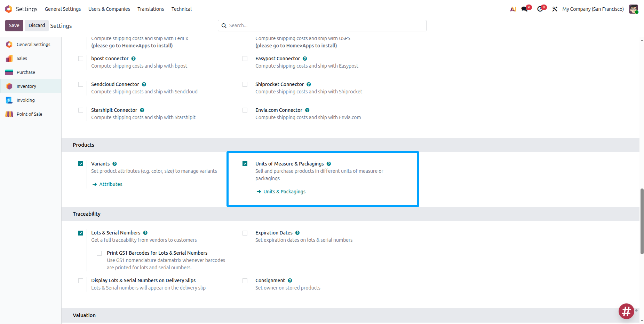Click help icon next to Variants

(115, 164)
